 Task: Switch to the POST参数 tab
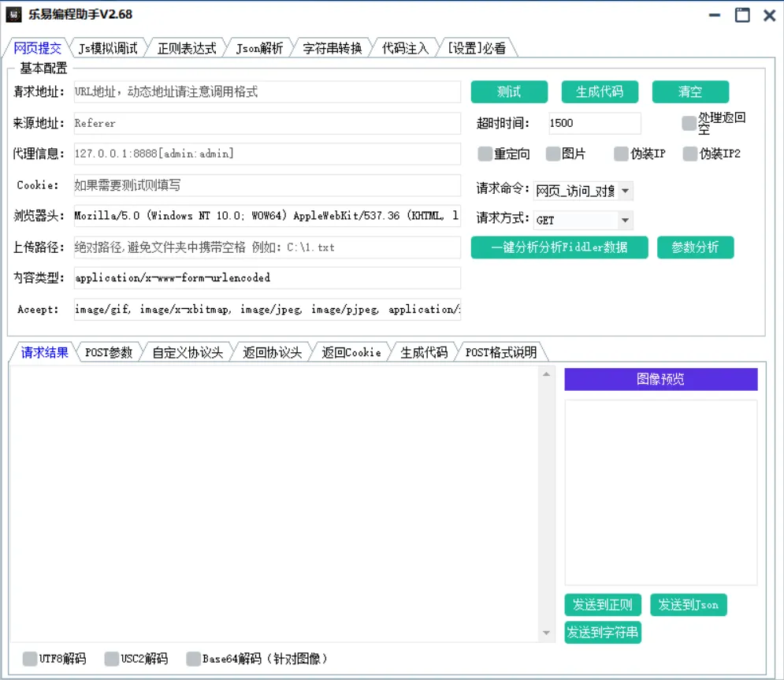[108, 351]
